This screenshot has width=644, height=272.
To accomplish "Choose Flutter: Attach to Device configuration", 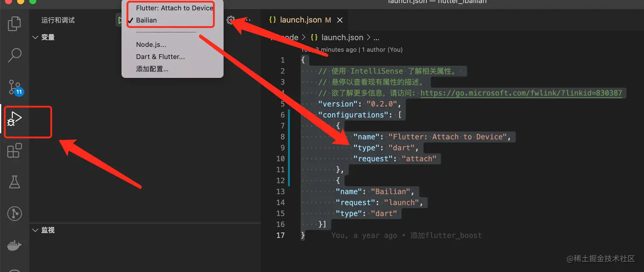I will (174, 8).
